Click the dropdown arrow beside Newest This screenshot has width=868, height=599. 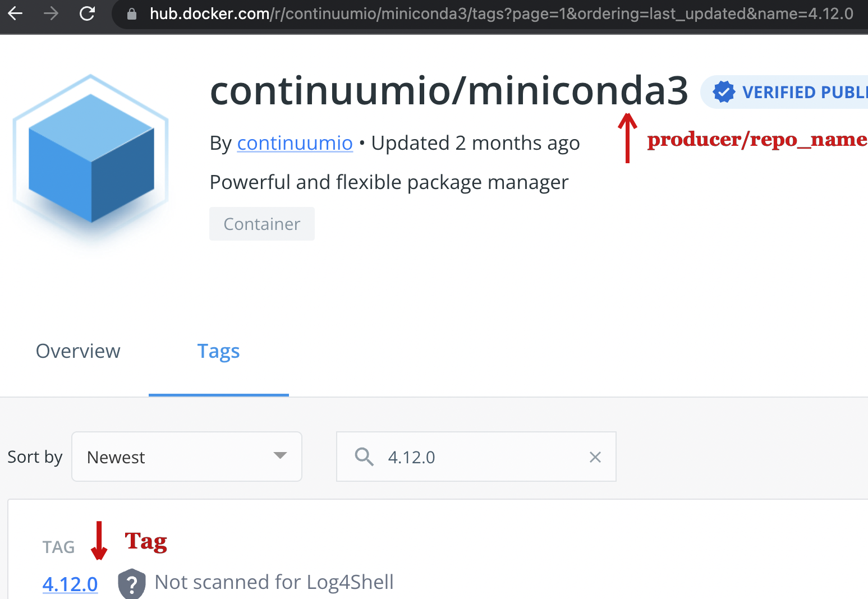point(280,456)
